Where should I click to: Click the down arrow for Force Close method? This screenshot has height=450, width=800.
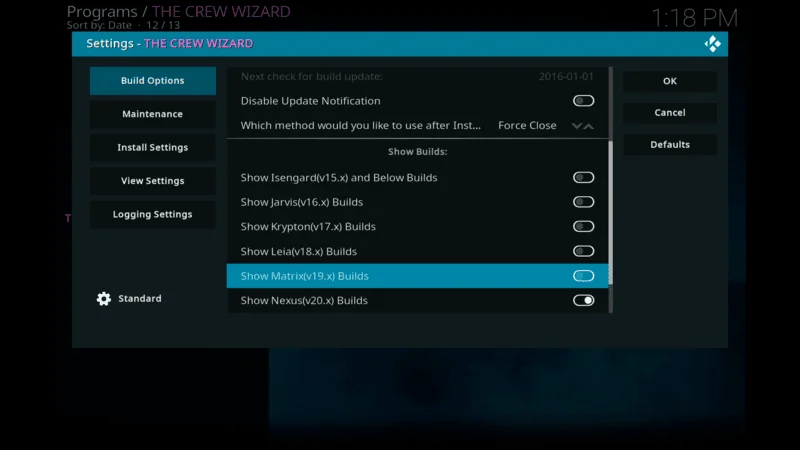577,126
